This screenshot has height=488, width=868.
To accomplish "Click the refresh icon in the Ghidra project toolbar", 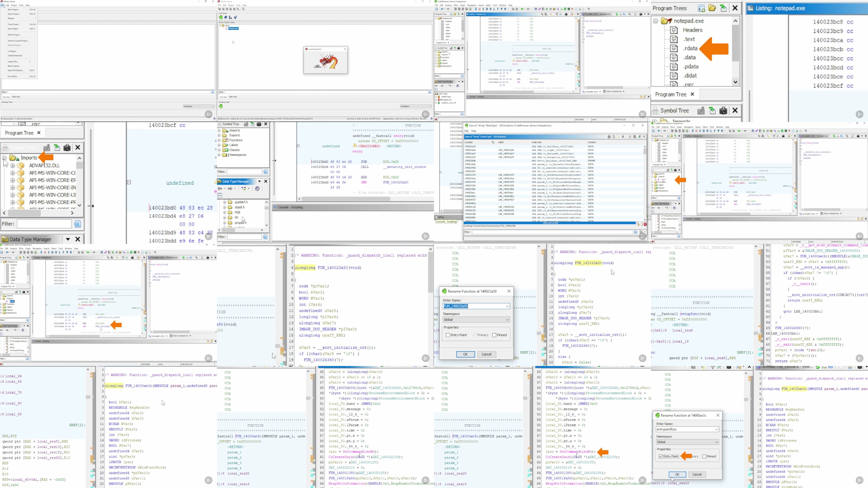I will (x=243, y=9).
